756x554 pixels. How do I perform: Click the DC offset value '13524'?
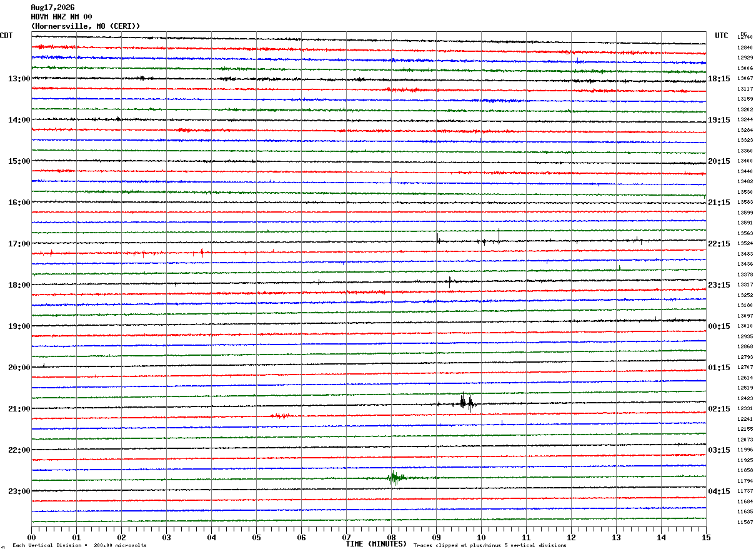(745, 244)
